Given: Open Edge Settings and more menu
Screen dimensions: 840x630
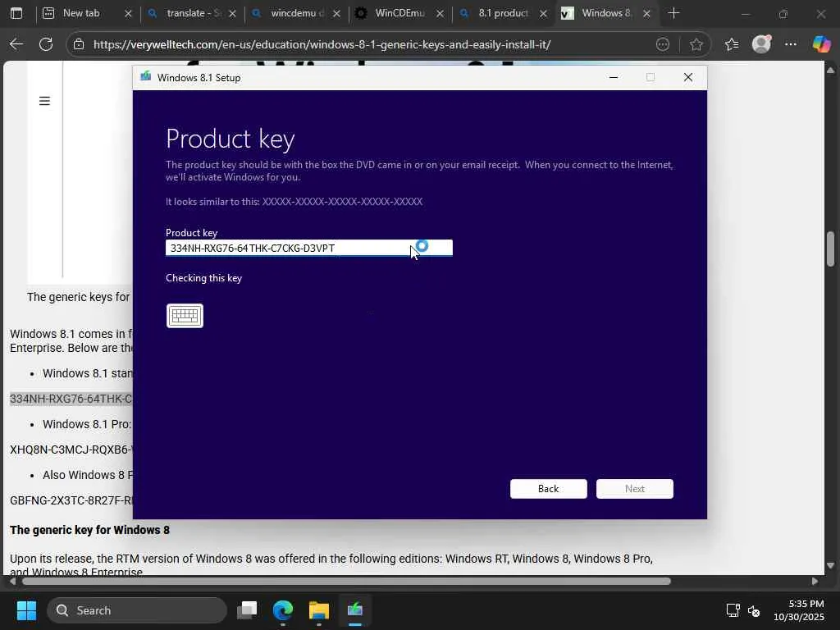Looking at the screenshot, I should click(x=791, y=44).
